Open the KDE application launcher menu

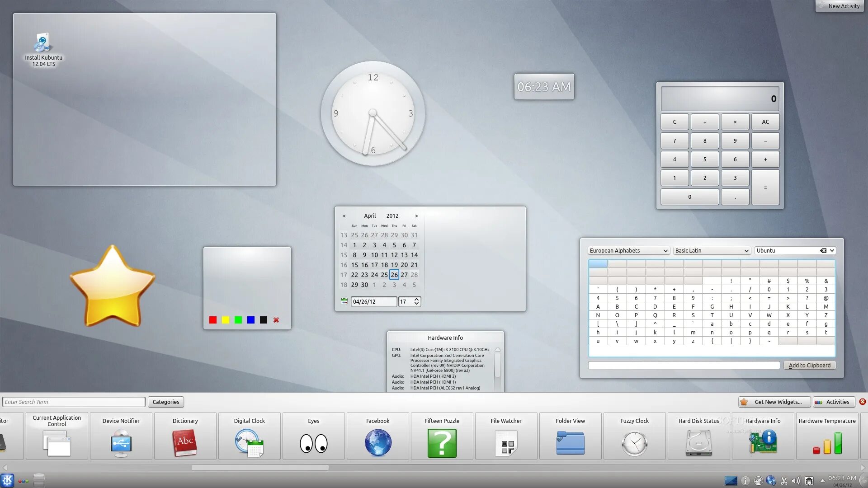coord(7,480)
